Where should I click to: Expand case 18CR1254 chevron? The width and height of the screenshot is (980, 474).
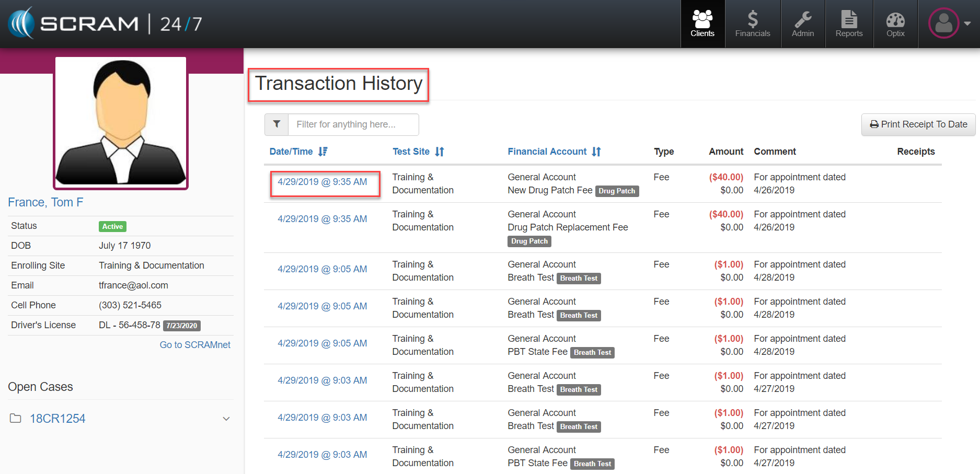pyautogui.click(x=226, y=419)
